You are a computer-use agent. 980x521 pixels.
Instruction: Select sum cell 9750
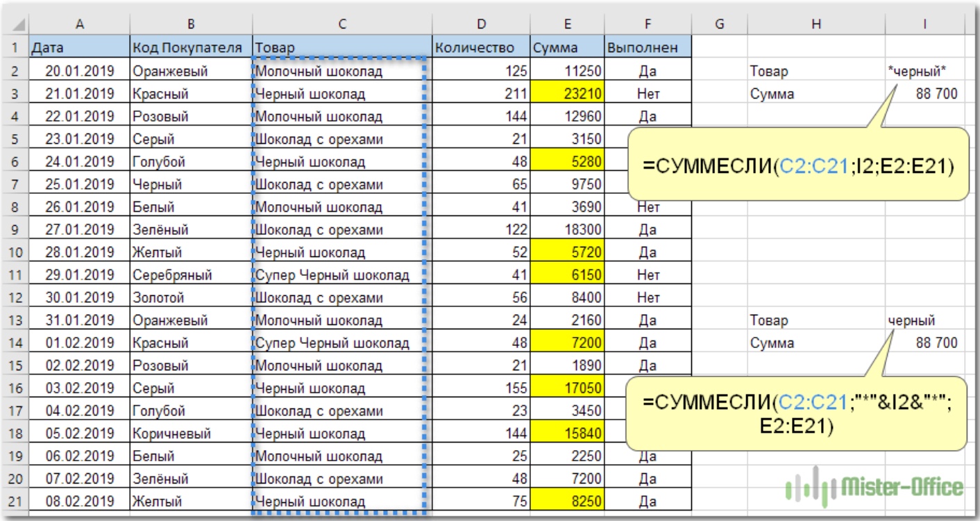coord(567,185)
